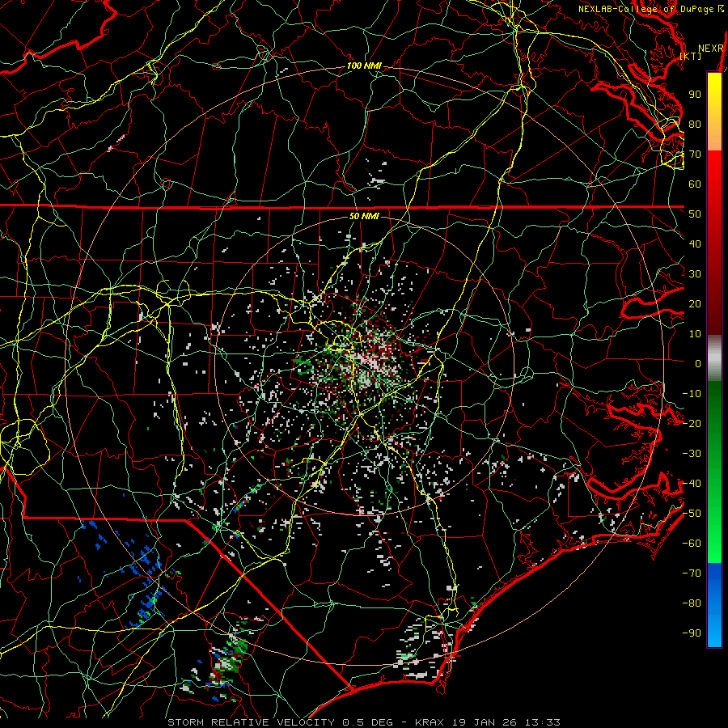The height and width of the screenshot is (728, 728).
Task: Click the -50 value on velocity scale
Action: [x=692, y=514]
